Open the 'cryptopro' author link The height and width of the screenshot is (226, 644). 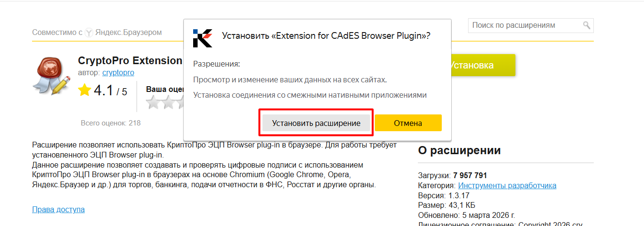[x=118, y=73]
